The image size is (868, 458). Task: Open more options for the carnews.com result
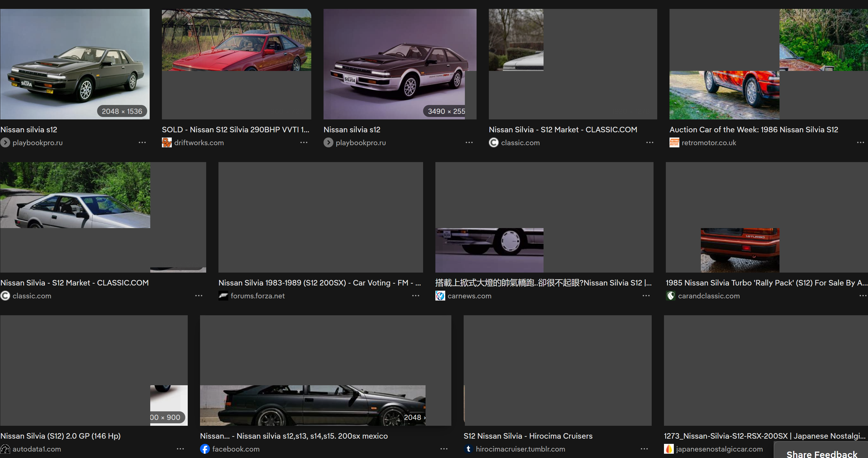pos(646,296)
